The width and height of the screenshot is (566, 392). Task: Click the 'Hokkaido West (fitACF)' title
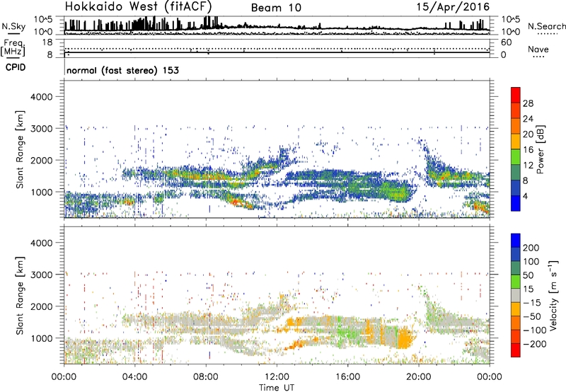click(138, 6)
